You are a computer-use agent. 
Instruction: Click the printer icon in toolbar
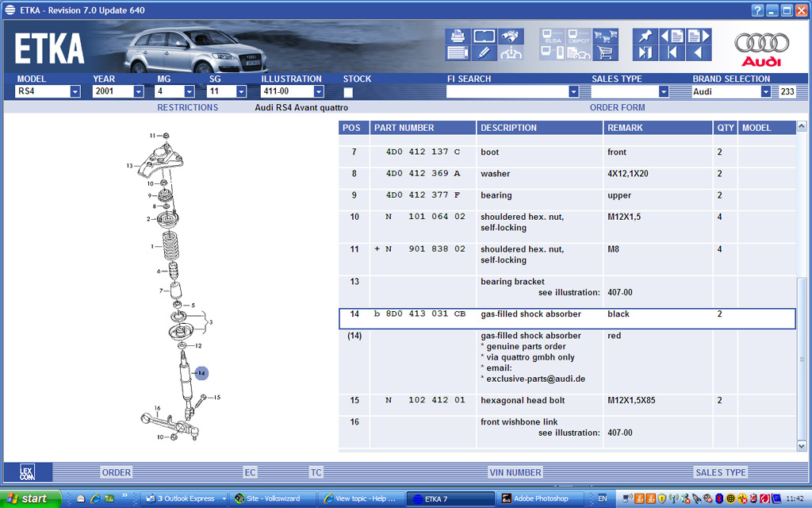pyautogui.click(x=458, y=37)
